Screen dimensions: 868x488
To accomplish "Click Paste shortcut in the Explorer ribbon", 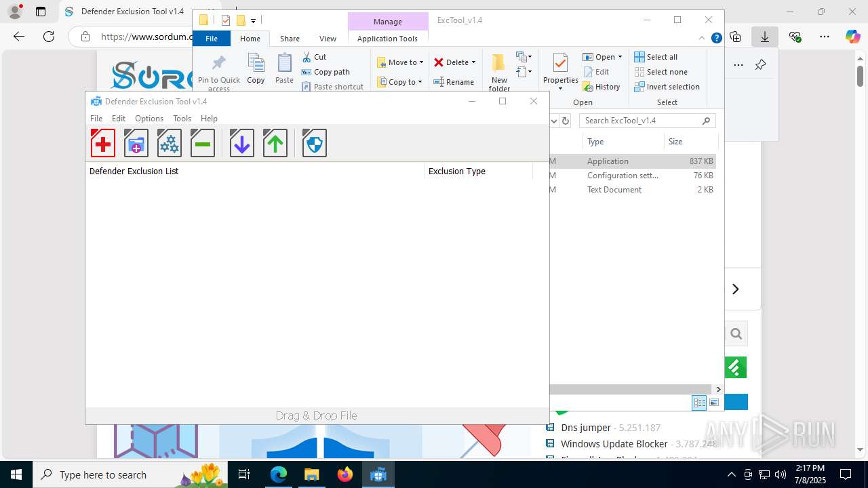I will coord(333,87).
